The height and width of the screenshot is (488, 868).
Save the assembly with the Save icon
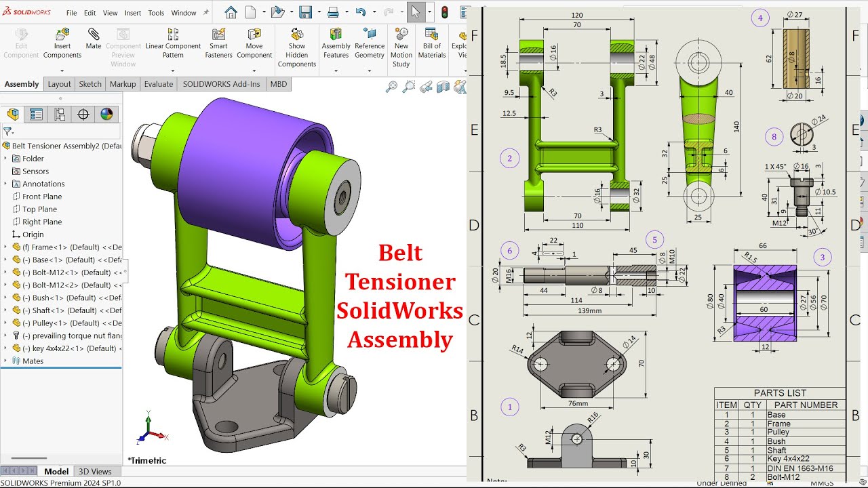(x=306, y=12)
